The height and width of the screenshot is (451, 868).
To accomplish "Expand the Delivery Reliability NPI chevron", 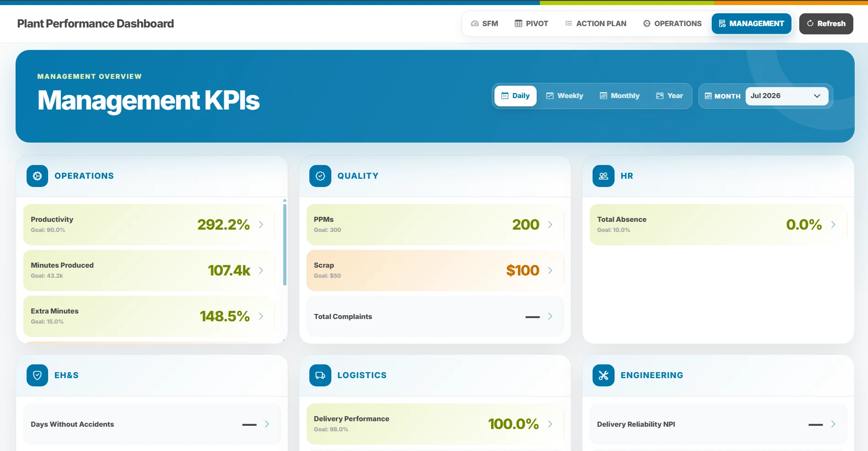I will tap(833, 424).
